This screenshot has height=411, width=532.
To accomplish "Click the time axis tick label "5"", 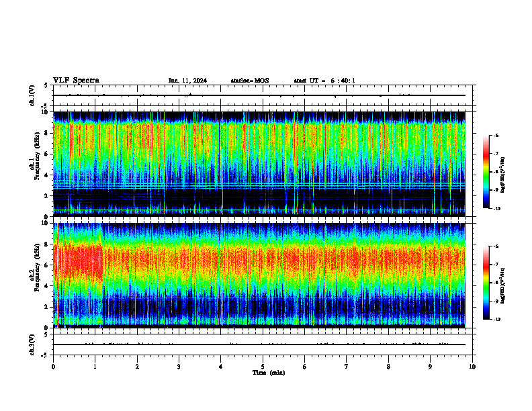I will (x=263, y=367).
